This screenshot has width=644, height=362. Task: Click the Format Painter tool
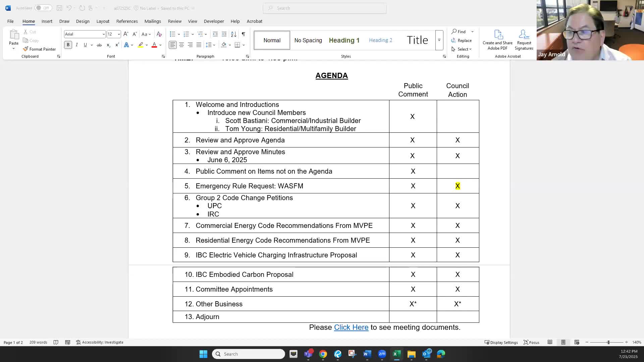coord(39,49)
